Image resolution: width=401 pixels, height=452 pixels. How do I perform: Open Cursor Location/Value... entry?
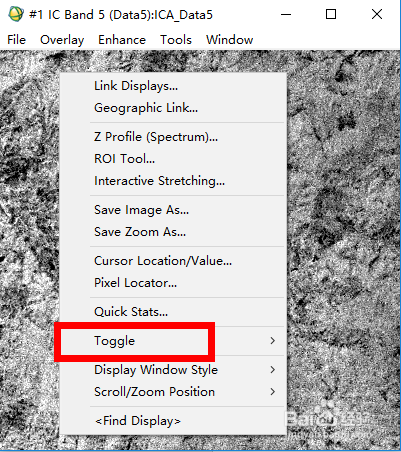[173, 261]
